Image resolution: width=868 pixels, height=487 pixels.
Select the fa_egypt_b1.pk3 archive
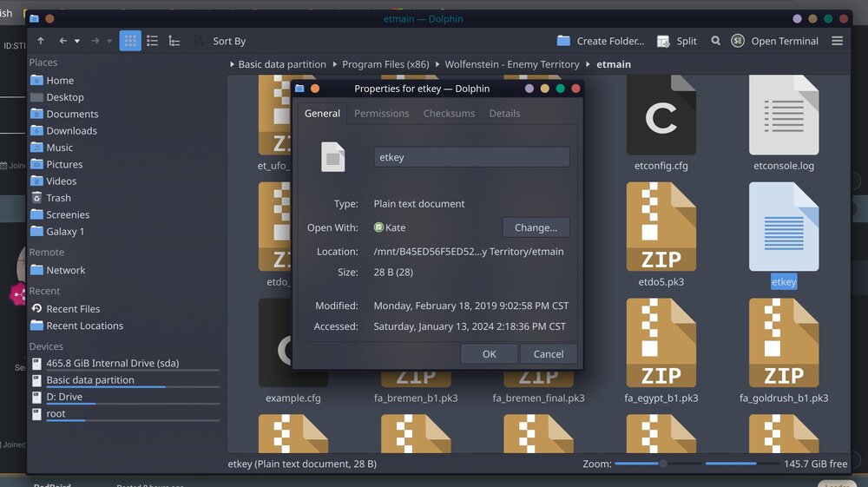point(661,343)
